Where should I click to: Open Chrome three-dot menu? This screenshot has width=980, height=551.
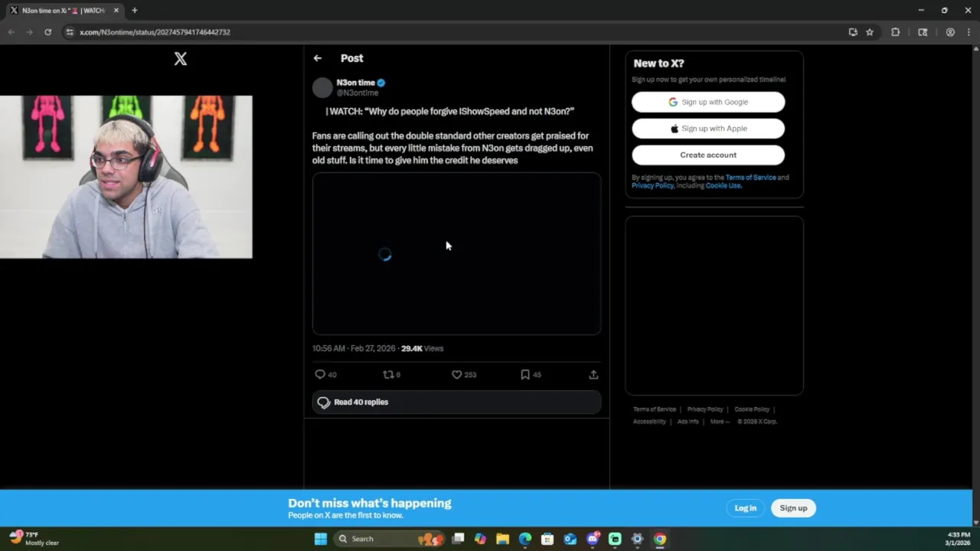pyautogui.click(x=969, y=32)
